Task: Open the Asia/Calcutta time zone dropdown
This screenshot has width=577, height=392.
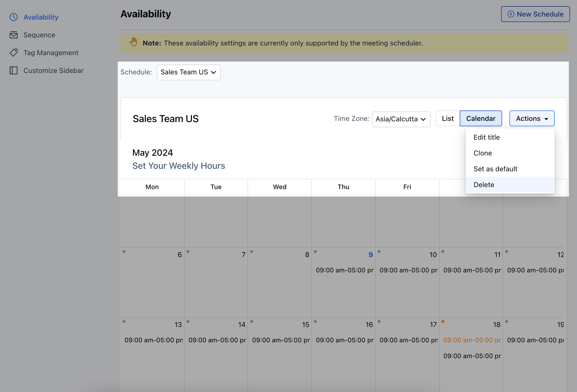Action: [401, 119]
